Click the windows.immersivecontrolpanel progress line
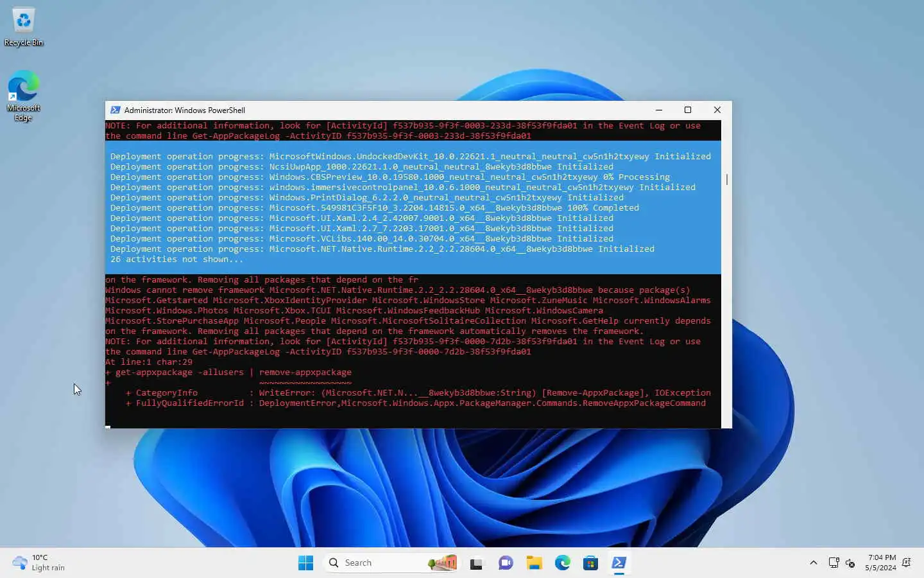The height and width of the screenshot is (578, 924). click(403, 188)
